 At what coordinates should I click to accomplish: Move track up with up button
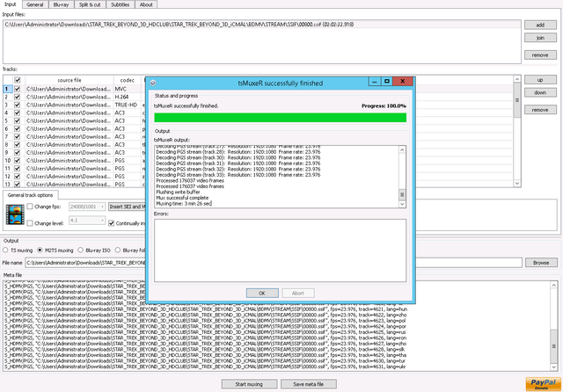(x=540, y=80)
